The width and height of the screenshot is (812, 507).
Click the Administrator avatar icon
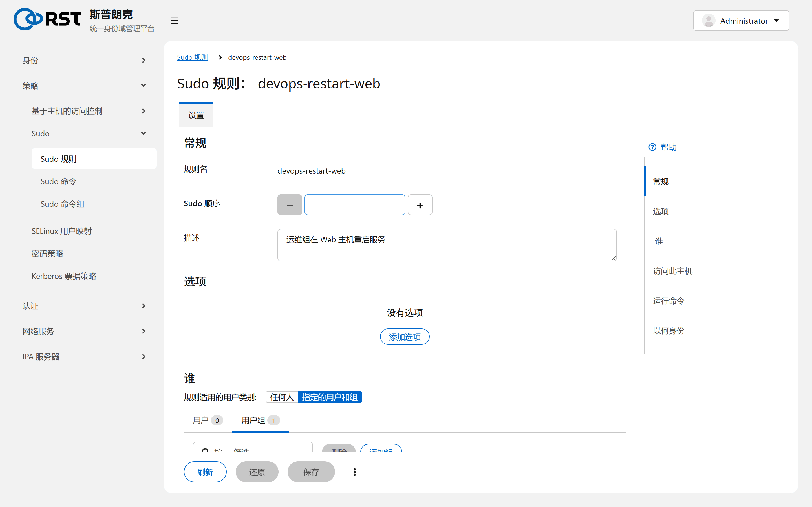click(x=709, y=21)
